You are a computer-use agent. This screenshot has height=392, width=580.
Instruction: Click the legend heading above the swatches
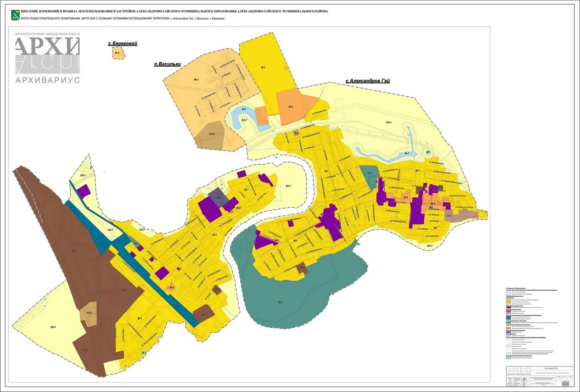[516, 288]
